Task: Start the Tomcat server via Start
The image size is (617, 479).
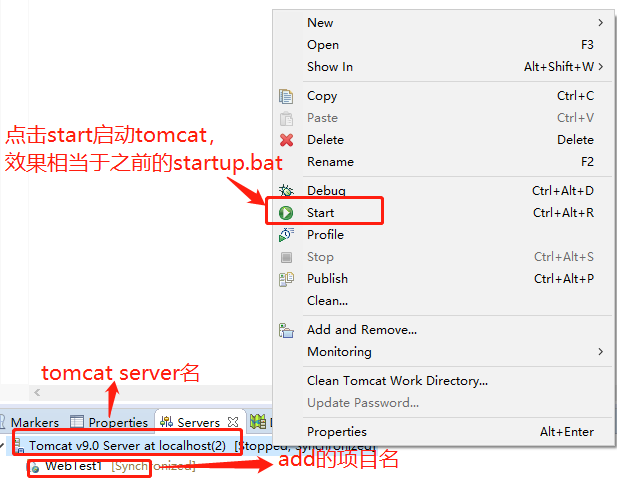Action: click(x=444, y=213)
